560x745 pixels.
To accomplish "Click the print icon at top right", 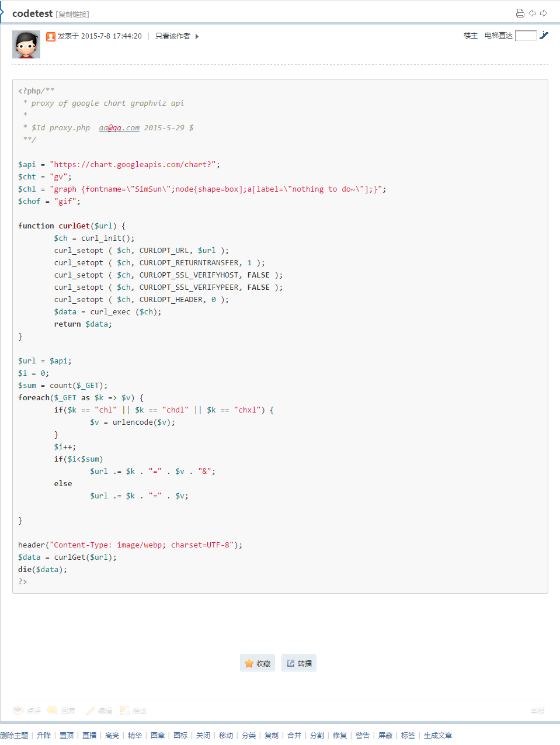I will tap(520, 13).
